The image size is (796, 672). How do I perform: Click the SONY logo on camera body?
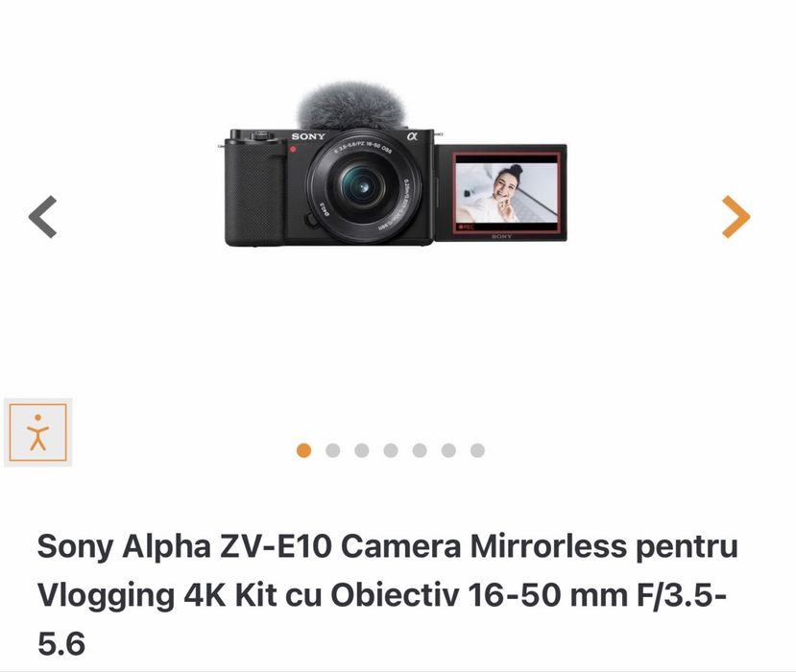pyautogui.click(x=308, y=136)
